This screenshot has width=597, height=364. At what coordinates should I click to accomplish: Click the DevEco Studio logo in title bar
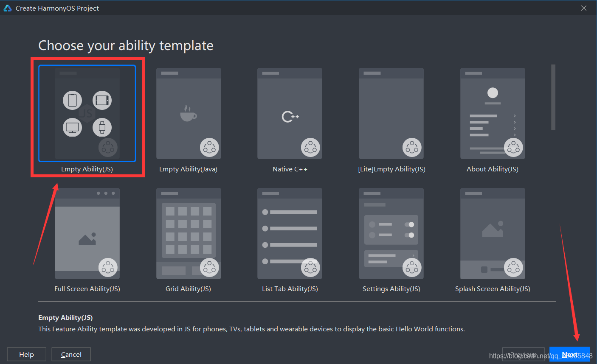point(8,8)
